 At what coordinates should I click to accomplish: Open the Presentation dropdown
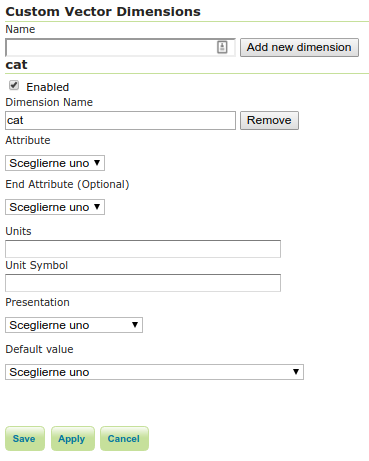pos(74,325)
